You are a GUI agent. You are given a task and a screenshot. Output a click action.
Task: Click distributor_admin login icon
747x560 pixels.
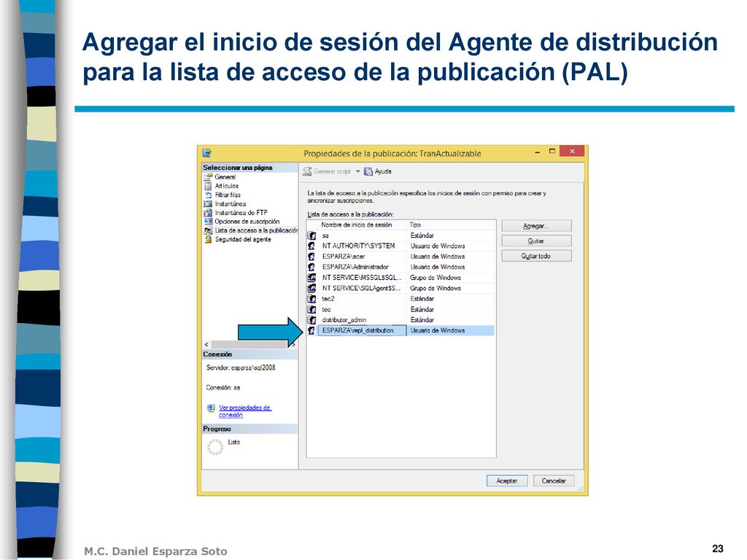[311, 320]
